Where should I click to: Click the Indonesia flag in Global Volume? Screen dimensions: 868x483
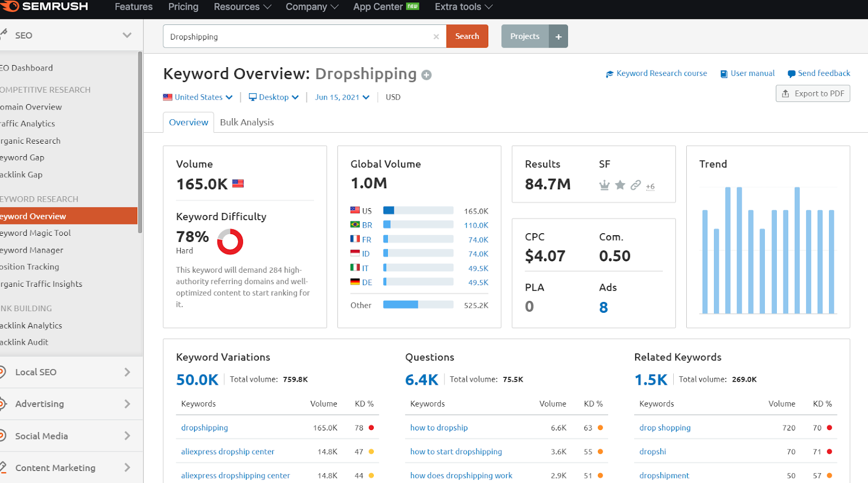tap(355, 253)
